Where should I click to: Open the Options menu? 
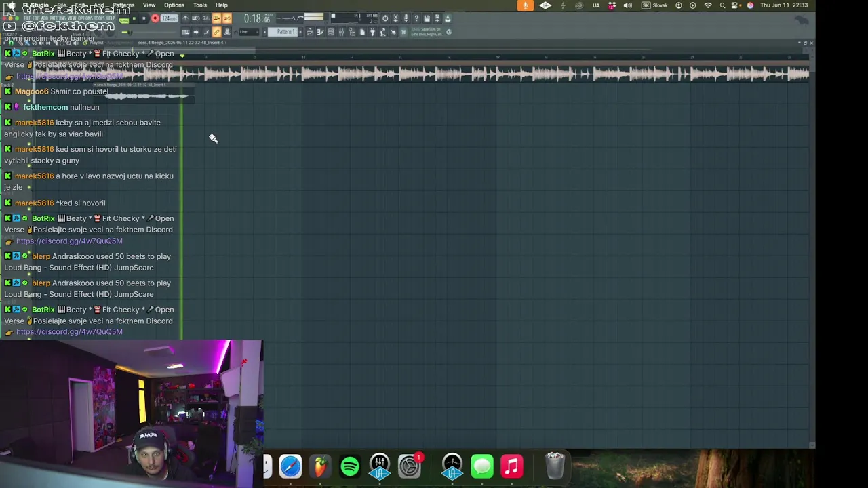174,5
